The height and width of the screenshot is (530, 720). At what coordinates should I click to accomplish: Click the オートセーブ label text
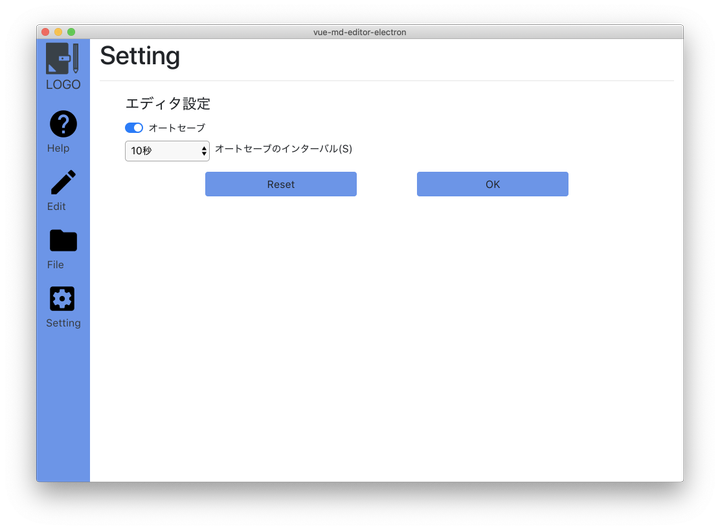click(x=177, y=128)
